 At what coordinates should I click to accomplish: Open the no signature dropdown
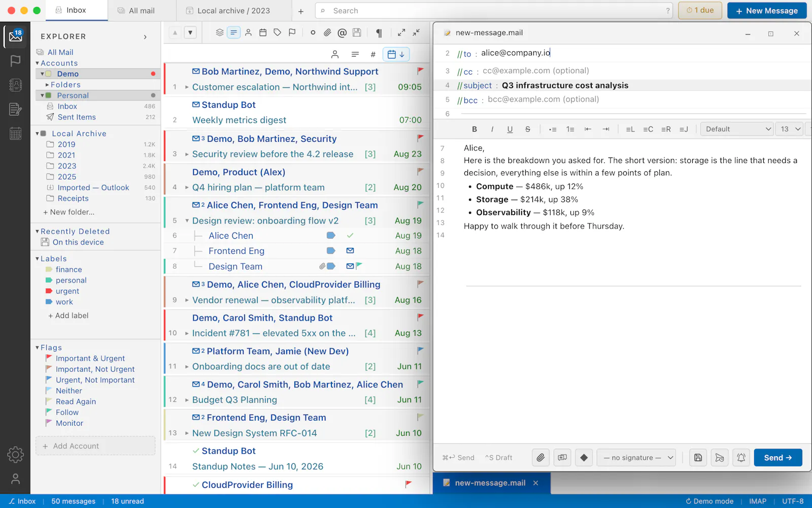(x=636, y=458)
